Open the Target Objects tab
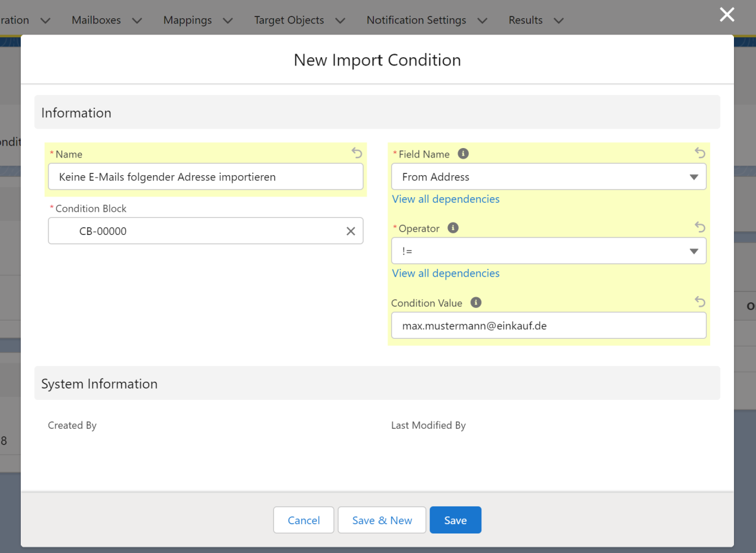756x553 pixels. [x=289, y=20]
